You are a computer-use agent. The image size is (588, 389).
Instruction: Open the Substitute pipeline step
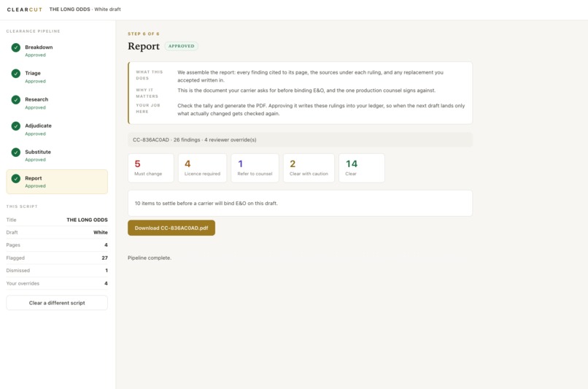pyautogui.click(x=57, y=155)
